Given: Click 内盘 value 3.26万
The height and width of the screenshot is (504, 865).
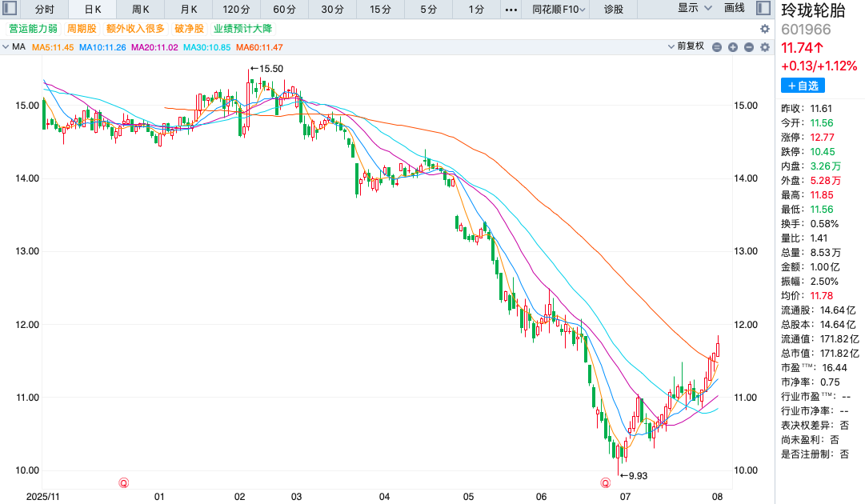Looking at the screenshot, I should point(825,166).
